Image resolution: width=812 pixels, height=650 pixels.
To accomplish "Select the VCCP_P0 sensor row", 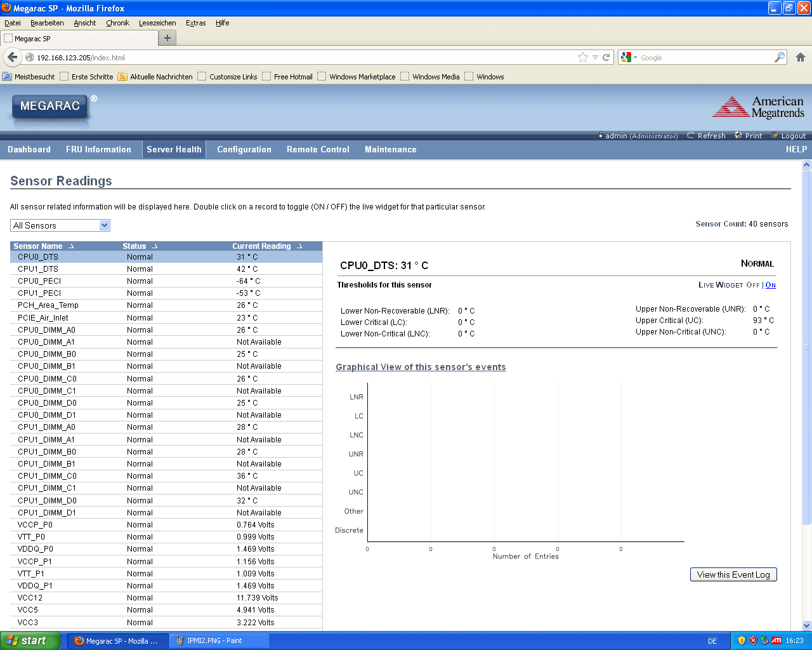I will pos(166,525).
